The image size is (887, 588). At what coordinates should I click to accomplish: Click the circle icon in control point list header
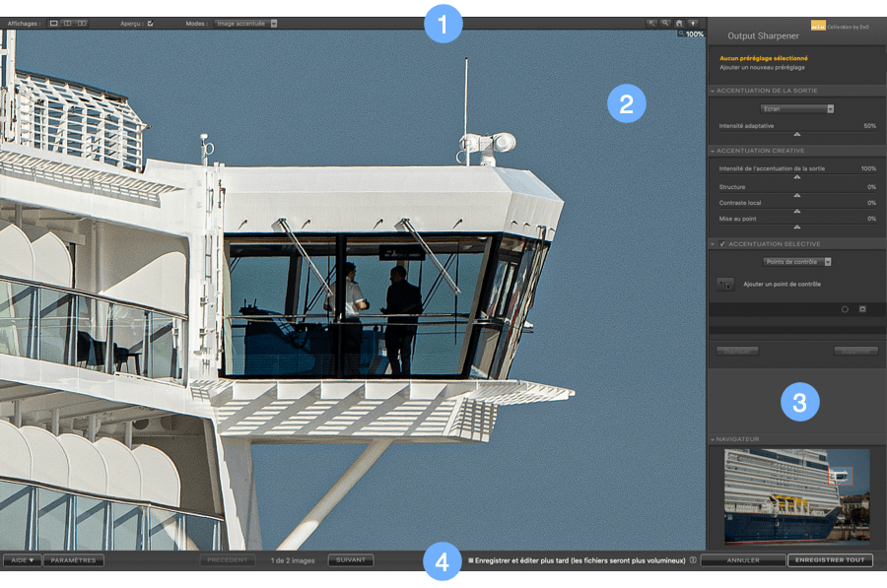845,309
